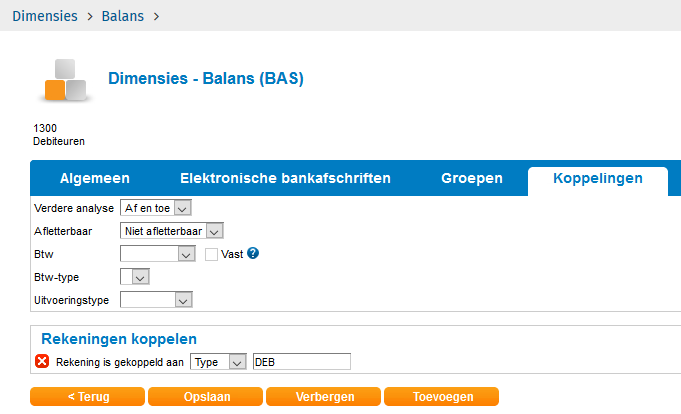Click the DEB input field
Screen dimensions: 681x414
tap(302, 362)
